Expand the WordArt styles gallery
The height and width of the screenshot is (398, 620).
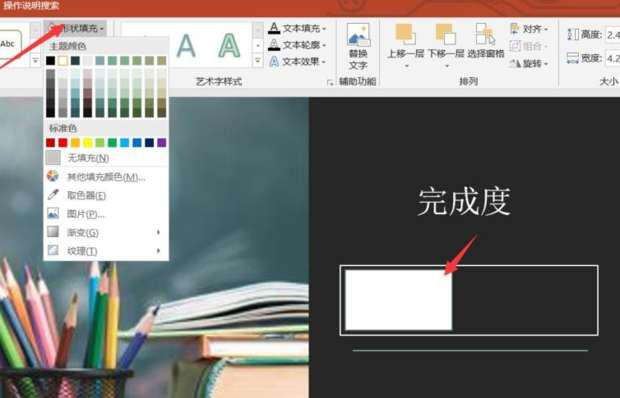point(258,61)
